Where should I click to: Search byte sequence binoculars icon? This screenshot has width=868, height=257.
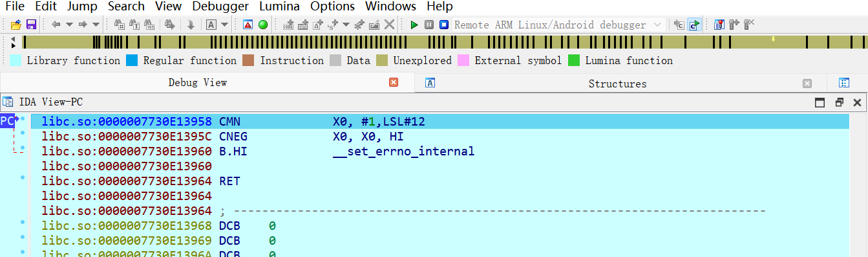[149, 25]
